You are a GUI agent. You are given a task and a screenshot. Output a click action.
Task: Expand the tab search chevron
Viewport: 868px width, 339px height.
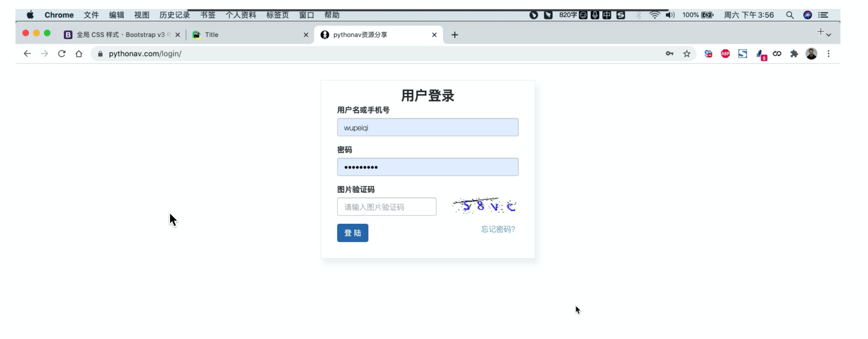(x=828, y=34)
